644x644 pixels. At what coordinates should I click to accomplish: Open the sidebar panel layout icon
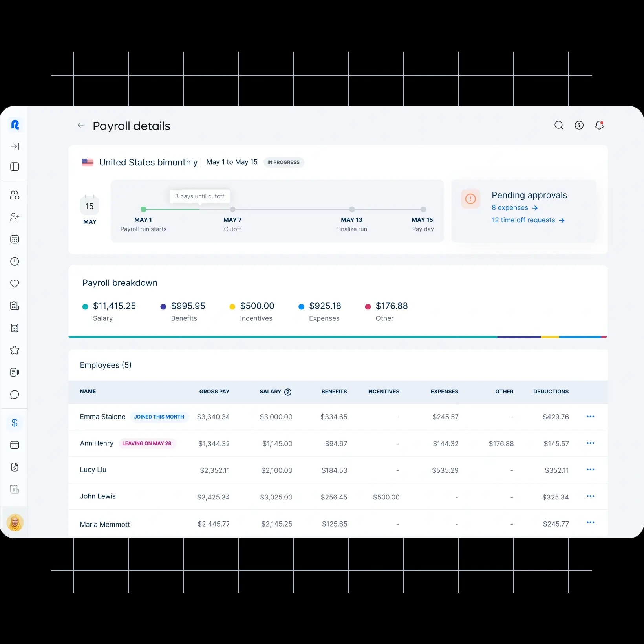pyautogui.click(x=15, y=166)
